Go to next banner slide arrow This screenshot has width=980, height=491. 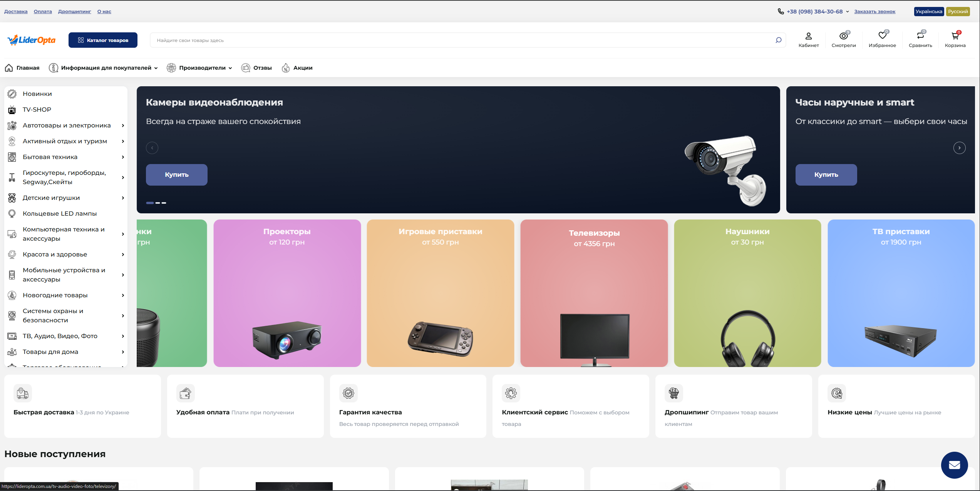[x=960, y=148]
